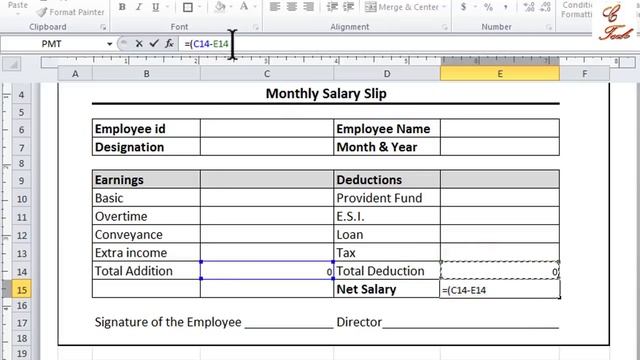The height and width of the screenshot is (360, 640).
Task: Click the Overtime cell
Action: [x=146, y=216]
